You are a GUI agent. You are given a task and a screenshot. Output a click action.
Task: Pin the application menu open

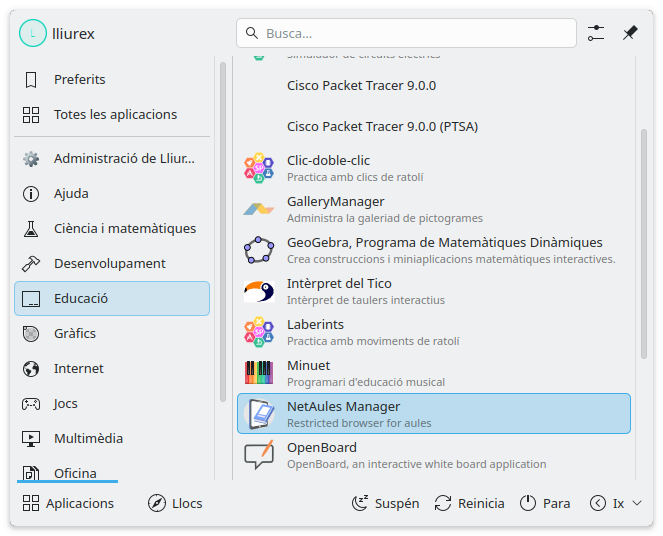[x=630, y=33]
